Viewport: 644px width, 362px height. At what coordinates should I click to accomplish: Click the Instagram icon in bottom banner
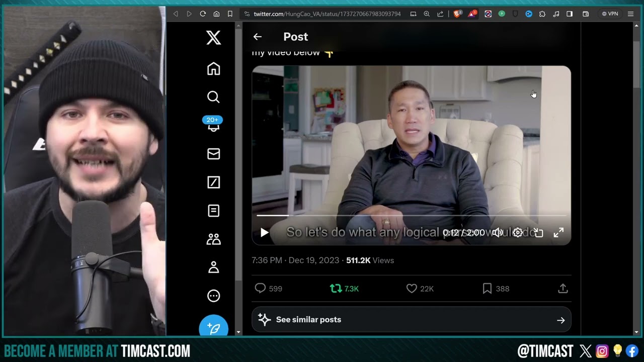[x=602, y=350]
